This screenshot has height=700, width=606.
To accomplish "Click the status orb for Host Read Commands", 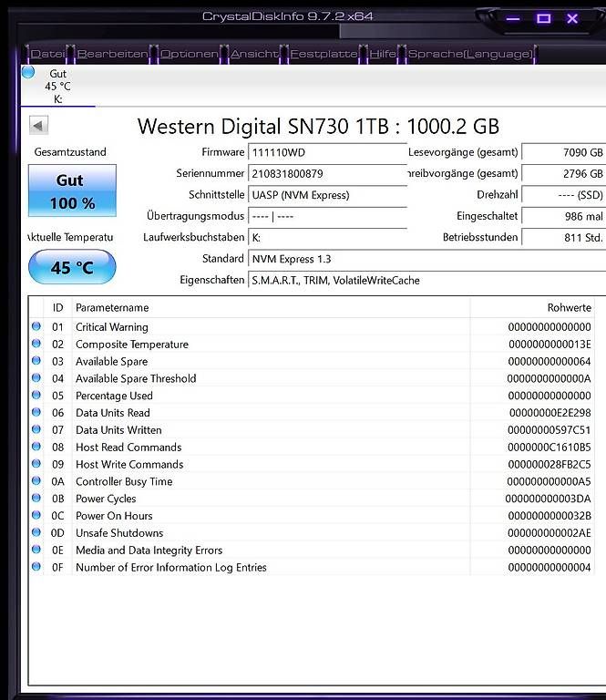I will [36, 447].
